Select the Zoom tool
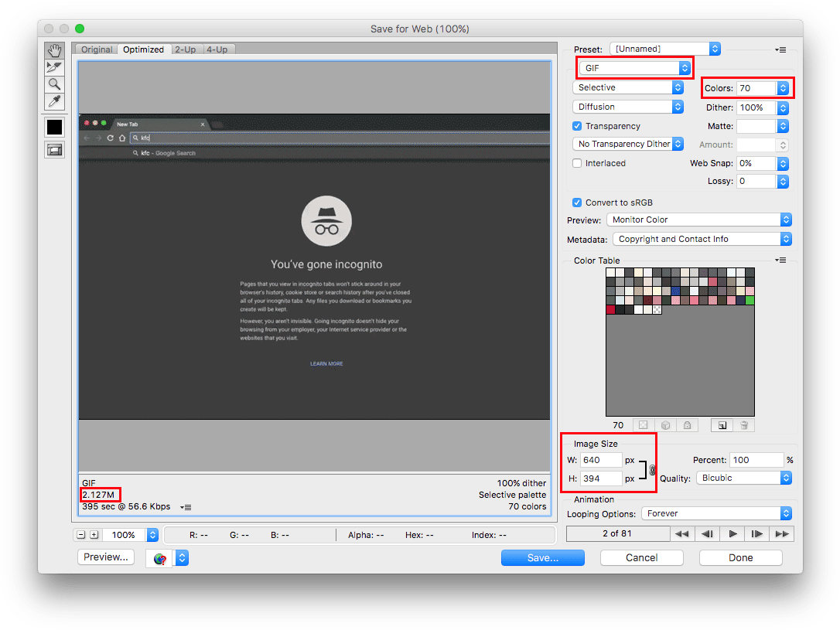The width and height of the screenshot is (840, 630). (x=54, y=84)
